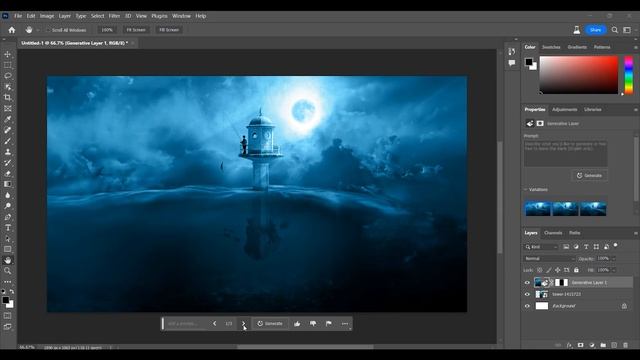Select the Blur tool
The width and height of the screenshot is (640, 360).
[7, 195]
